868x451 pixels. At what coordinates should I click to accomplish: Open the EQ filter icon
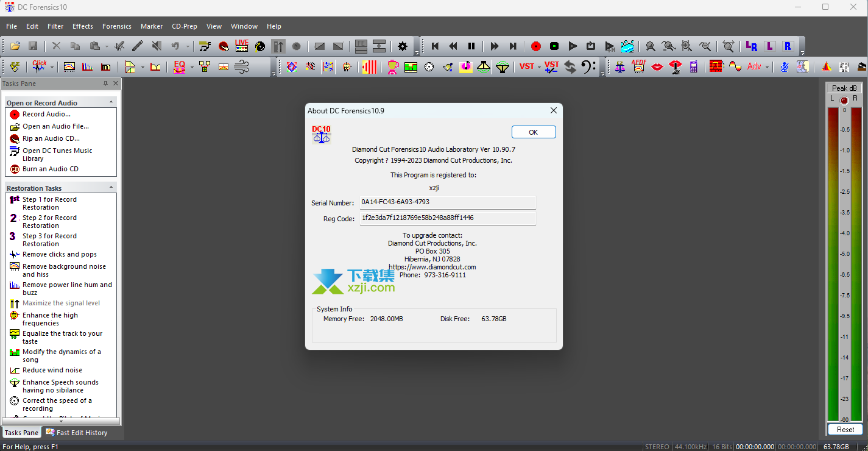(x=179, y=67)
